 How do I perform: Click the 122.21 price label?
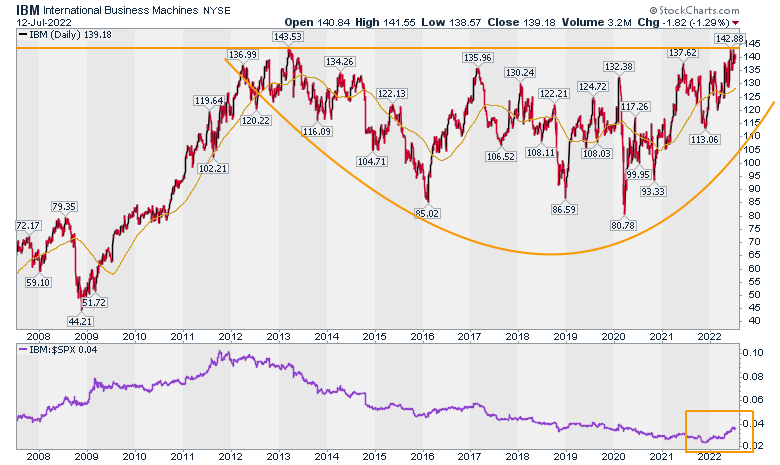pyautogui.click(x=554, y=93)
